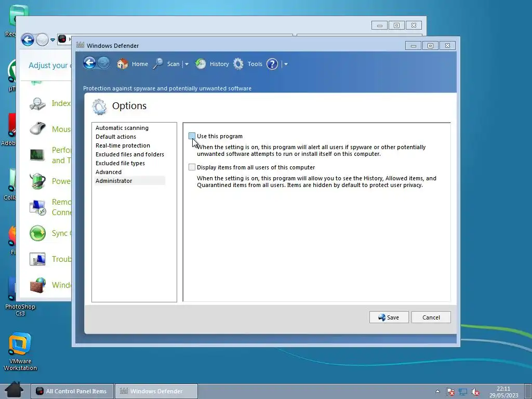Select Administrator in options list
The image size is (532, 399).
(x=129, y=181)
